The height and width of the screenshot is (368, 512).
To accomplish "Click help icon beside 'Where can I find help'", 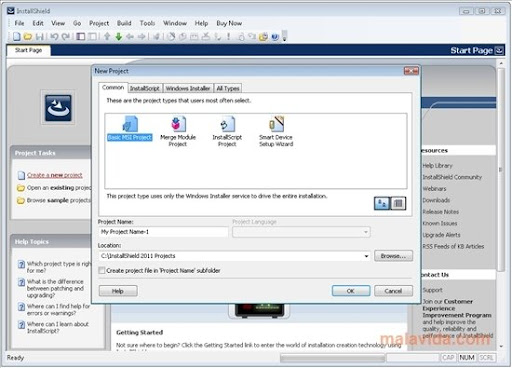I will point(21,307).
